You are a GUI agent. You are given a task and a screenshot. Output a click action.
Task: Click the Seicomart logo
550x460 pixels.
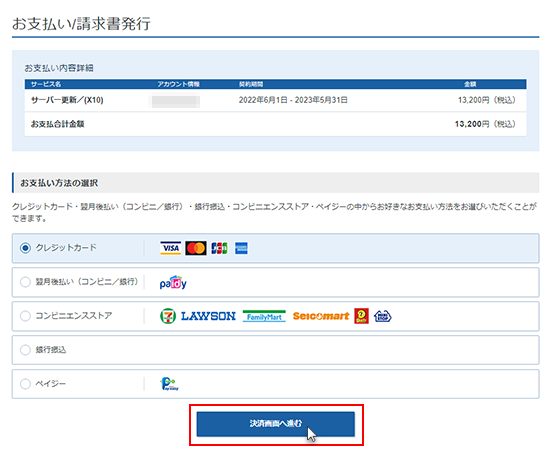321,316
